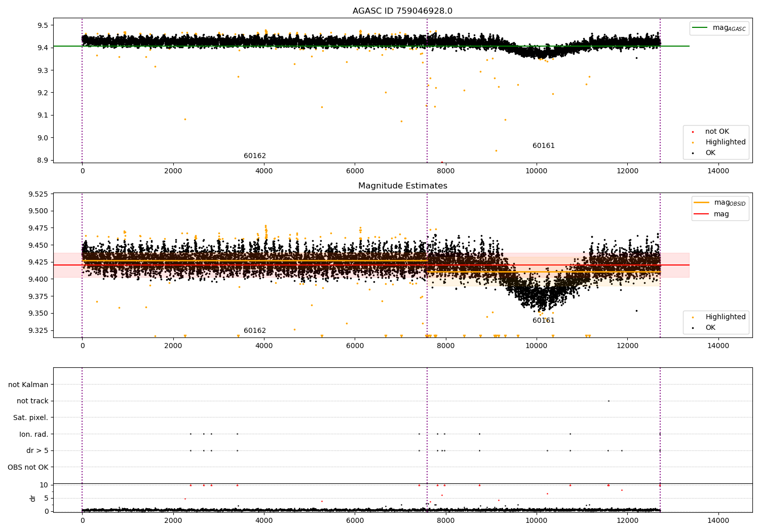This screenshot has height=532, width=760.
Task: Click the 'Magnitude Estimates' title
Action: tap(403, 186)
